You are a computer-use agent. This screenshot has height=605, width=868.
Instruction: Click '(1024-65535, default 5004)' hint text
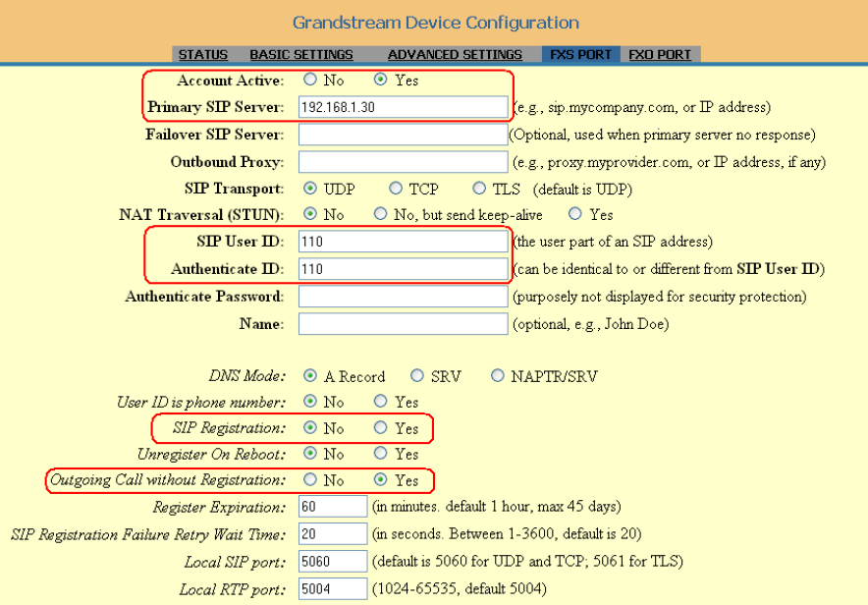coord(459,588)
